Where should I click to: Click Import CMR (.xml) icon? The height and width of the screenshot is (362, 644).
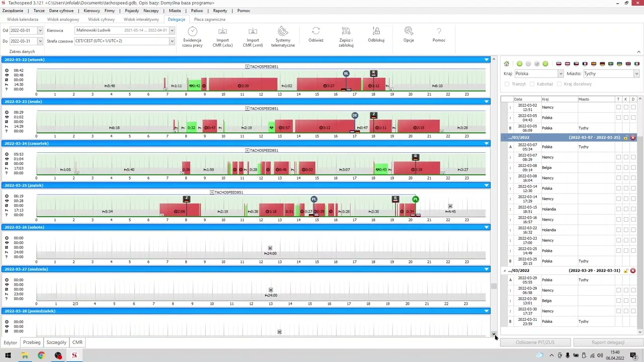[x=253, y=32]
